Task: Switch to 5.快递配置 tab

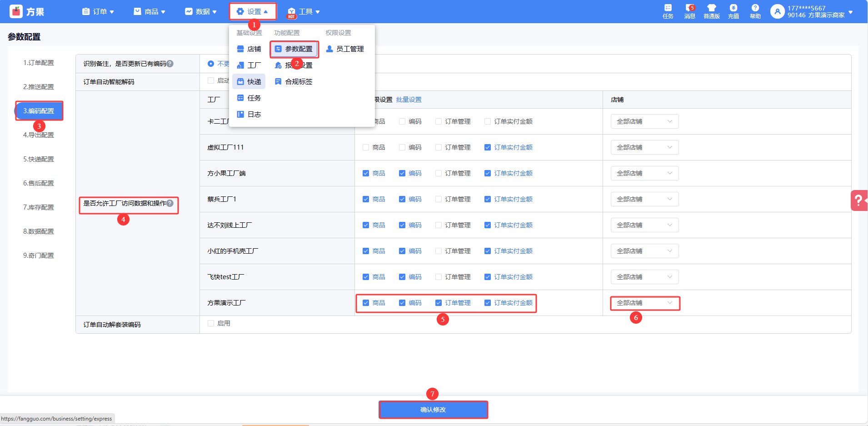Action: click(39, 159)
